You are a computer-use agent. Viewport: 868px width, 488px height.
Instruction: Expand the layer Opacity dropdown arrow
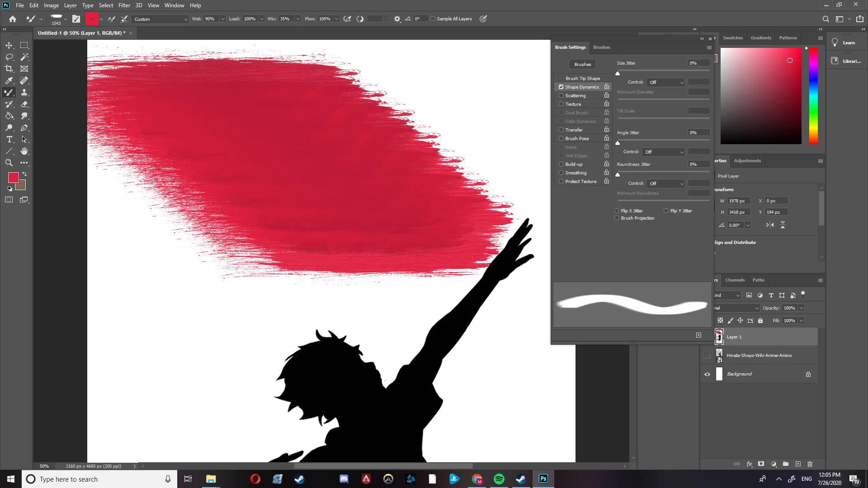[x=801, y=308]
